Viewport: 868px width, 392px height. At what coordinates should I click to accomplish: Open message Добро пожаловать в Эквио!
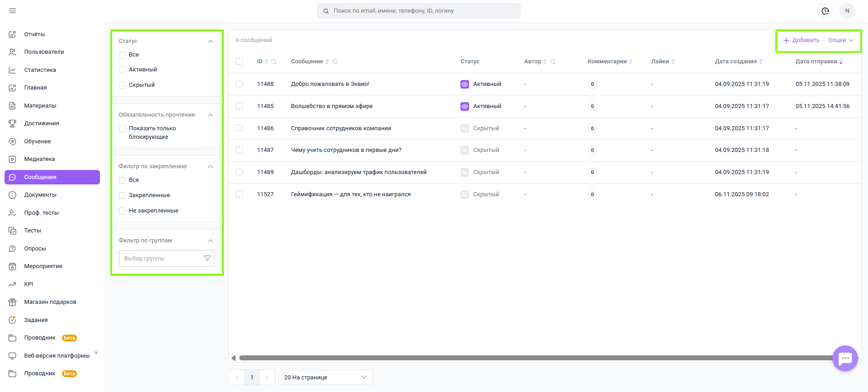(x=330, y=84)
